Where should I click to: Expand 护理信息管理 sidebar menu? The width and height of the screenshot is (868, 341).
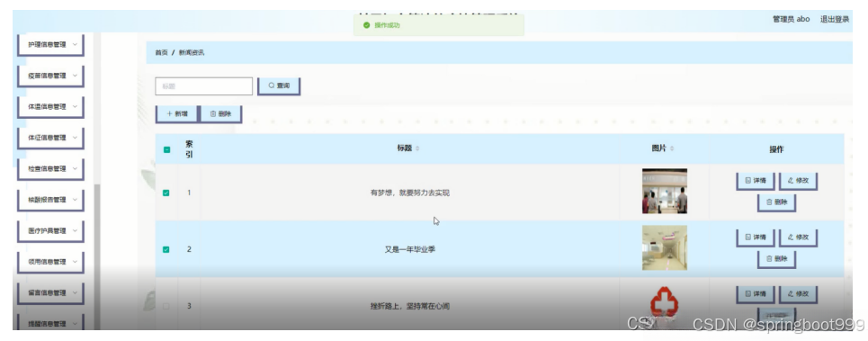pyautogui.click(x=51, y=45)
